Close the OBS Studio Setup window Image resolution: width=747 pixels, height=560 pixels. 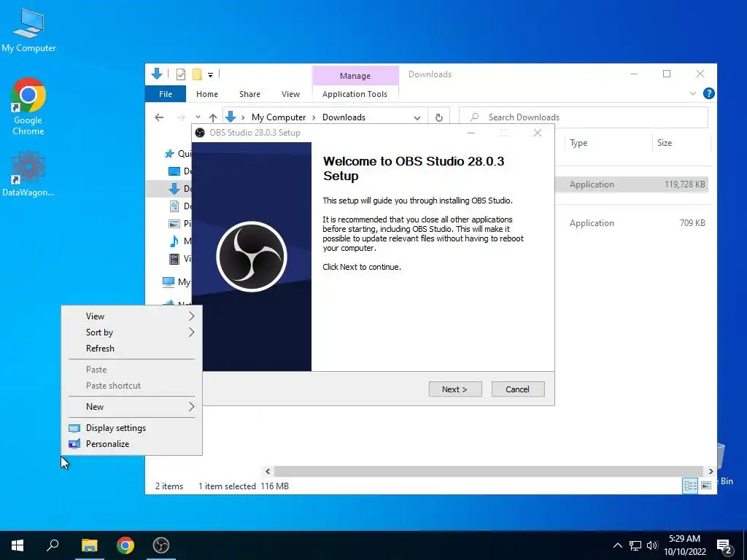click(x=538, y=133)
